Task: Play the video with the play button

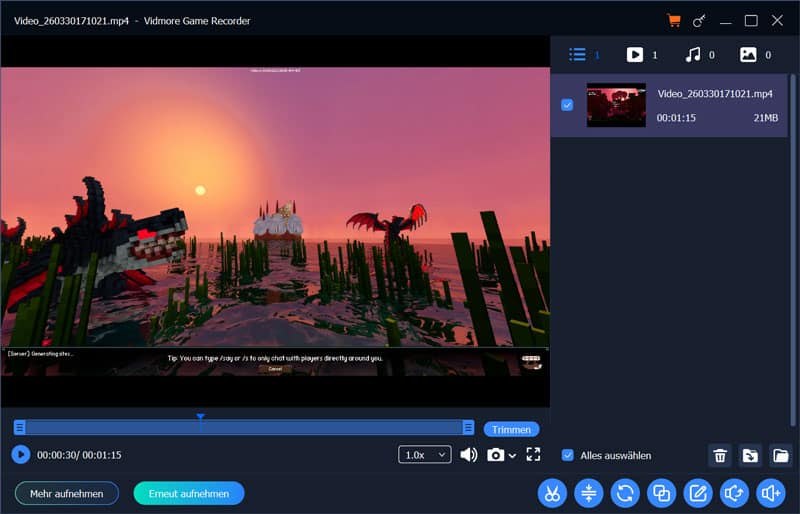Action: (21, 455)
